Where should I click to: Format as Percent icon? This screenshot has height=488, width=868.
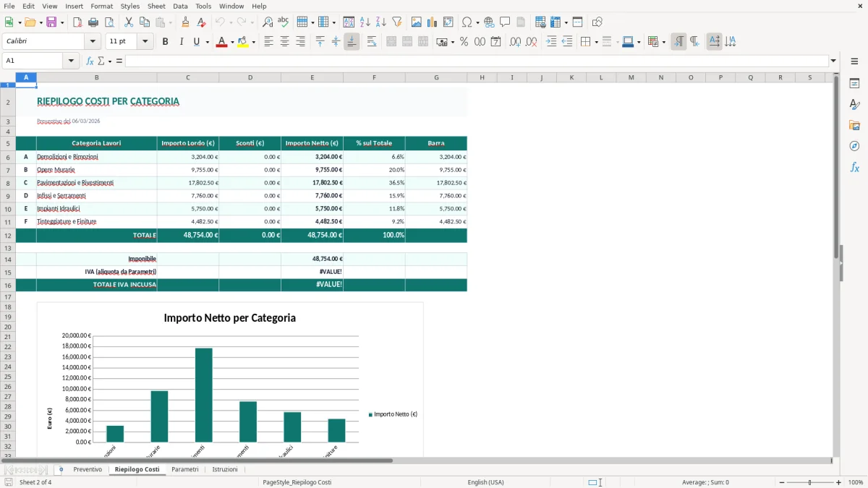(x=464, y=42)
